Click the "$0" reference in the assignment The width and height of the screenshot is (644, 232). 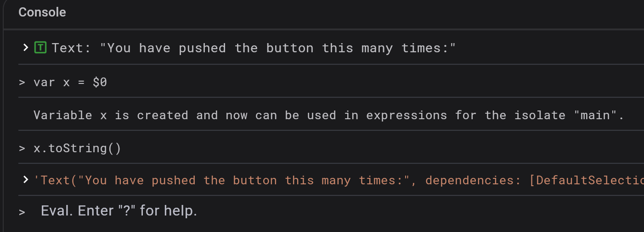pos(100,83)
